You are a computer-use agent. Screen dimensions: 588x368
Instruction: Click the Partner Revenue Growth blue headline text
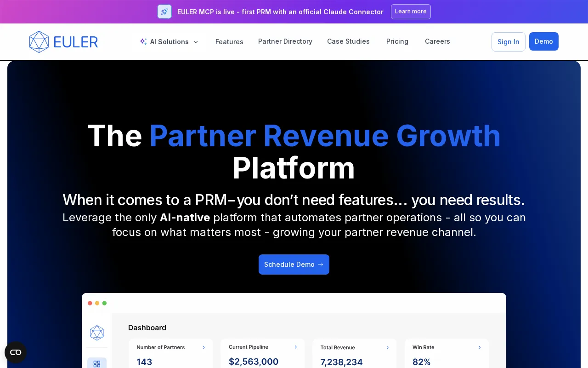pos(325,136)
